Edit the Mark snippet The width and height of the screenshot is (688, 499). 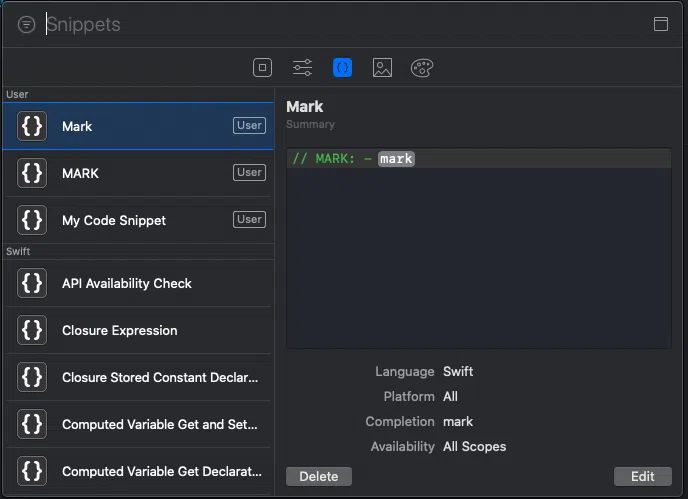(x=642, y=476)
